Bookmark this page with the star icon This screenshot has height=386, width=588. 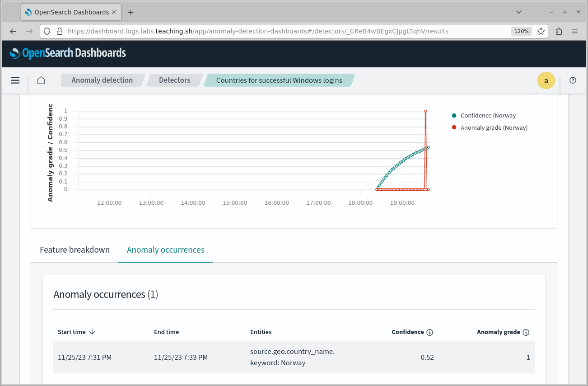pyautogui.click(x=541, y=31)
